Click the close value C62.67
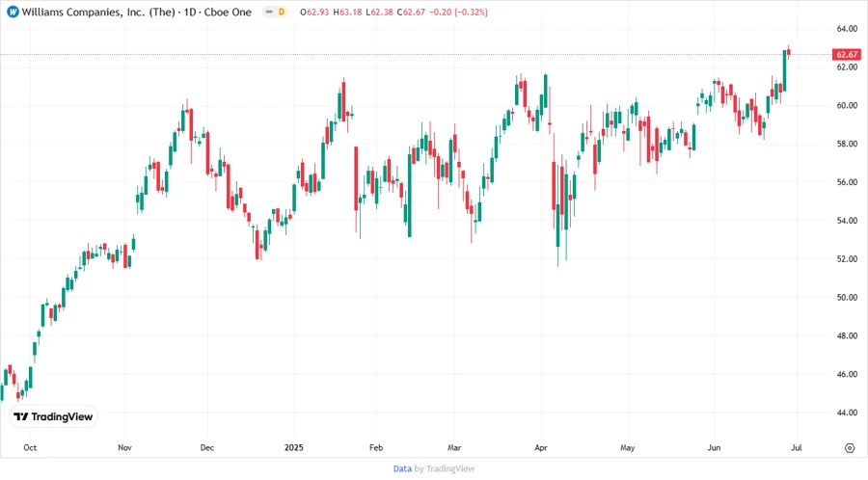868x480 pixels. pyautogui.click(x=411, y=13)
